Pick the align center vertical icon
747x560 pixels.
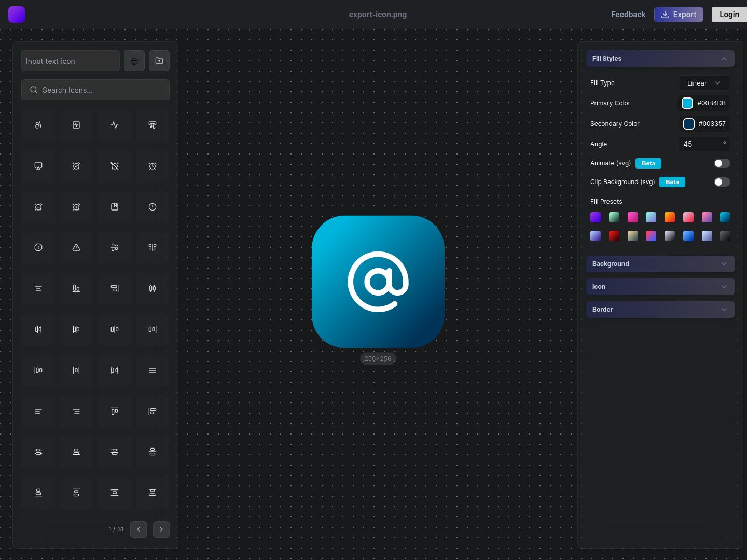click(x=153, y=247)
